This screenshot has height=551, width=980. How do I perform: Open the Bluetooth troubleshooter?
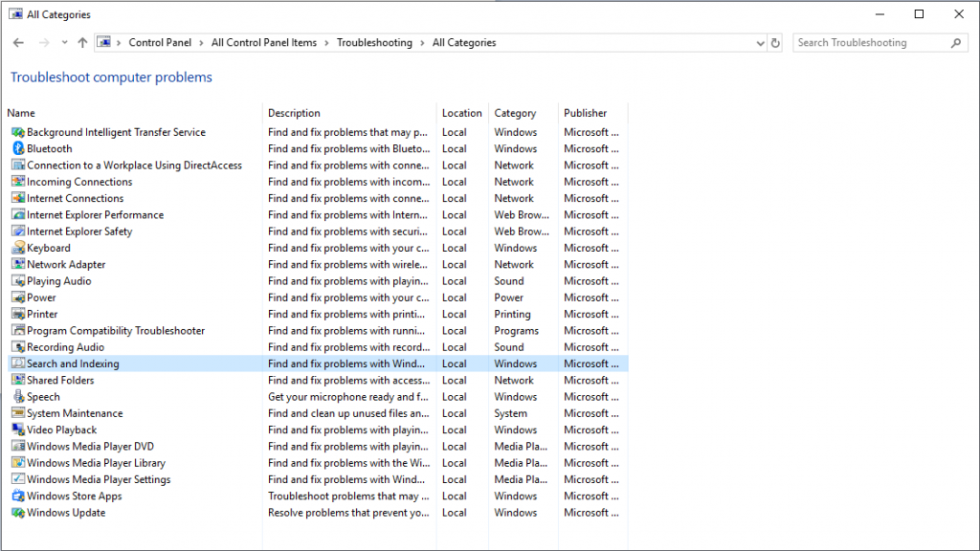tap(50, 148)
